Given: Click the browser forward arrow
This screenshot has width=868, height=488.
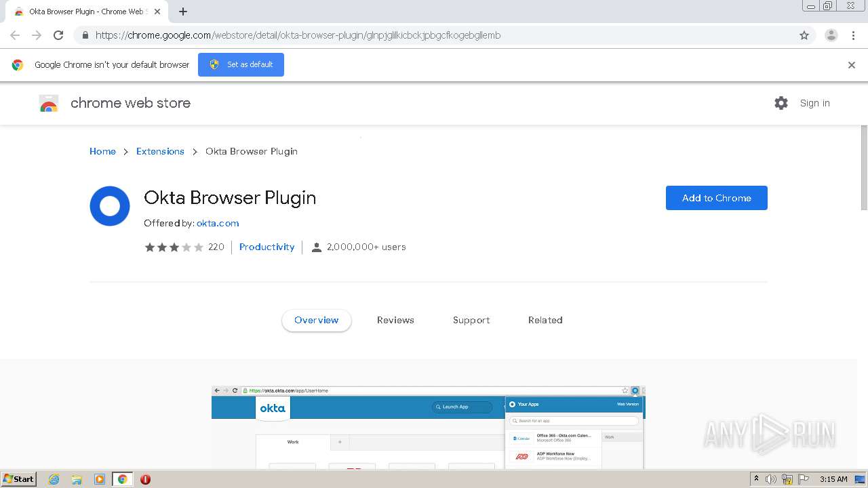Looking at the screenshot, I should pyautogui.click(x=37, y=35).
